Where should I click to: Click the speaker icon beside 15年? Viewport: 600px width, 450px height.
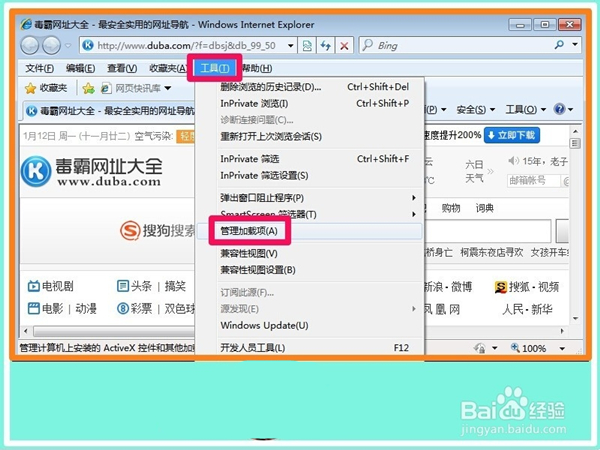click(513, 161)
